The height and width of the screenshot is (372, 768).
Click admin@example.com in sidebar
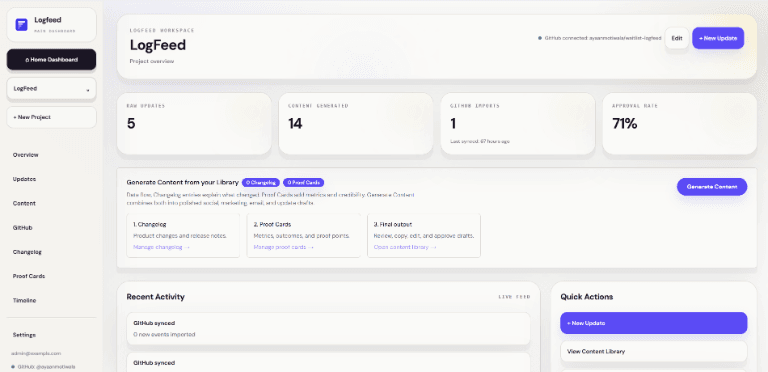36,353
